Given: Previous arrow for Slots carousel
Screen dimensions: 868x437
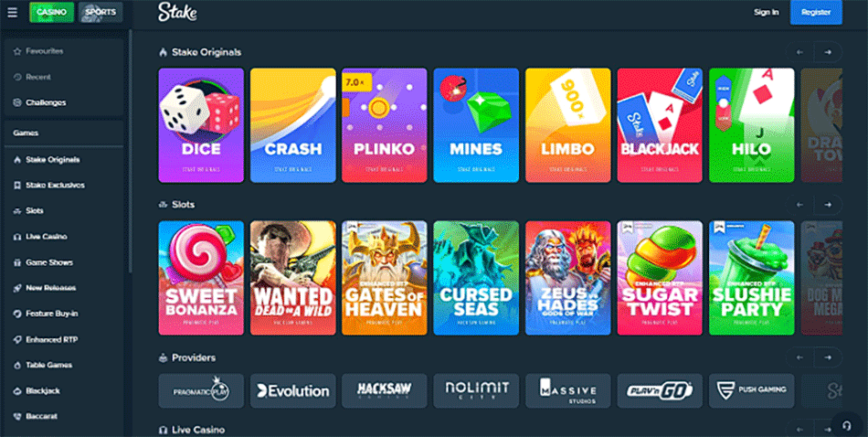Looking at the screenshot, I should (799, 205).
